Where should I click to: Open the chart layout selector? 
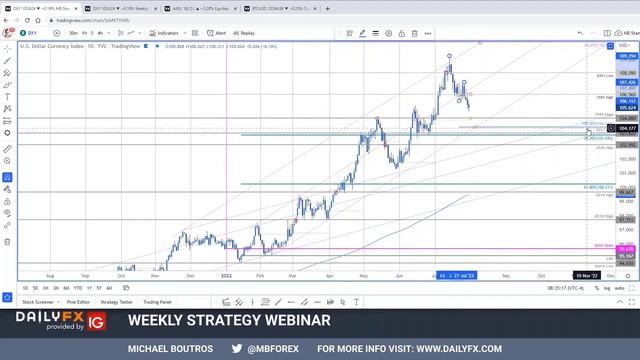tap(607, 33)
